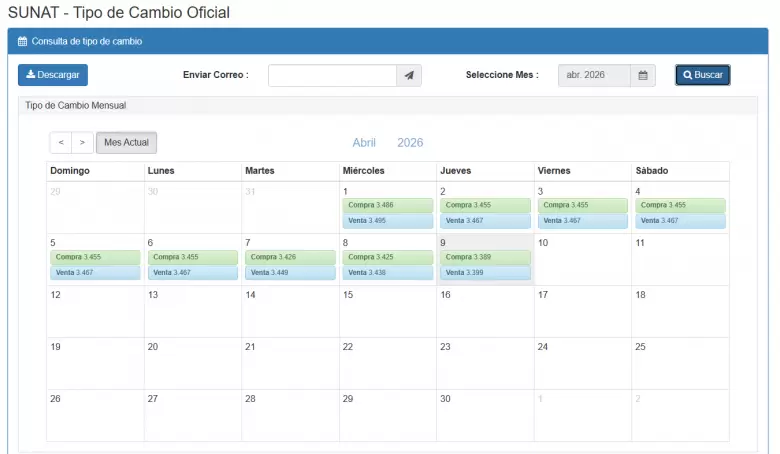
Task: Click Compra 3.389 on April 9
Action: click(x=485, y=257)
